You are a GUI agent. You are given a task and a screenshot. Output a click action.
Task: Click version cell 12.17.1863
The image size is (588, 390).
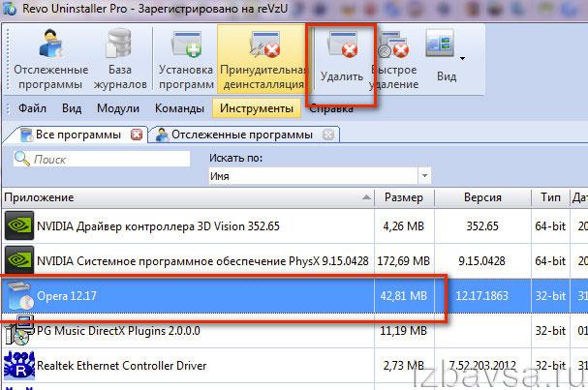coord(482,295)
